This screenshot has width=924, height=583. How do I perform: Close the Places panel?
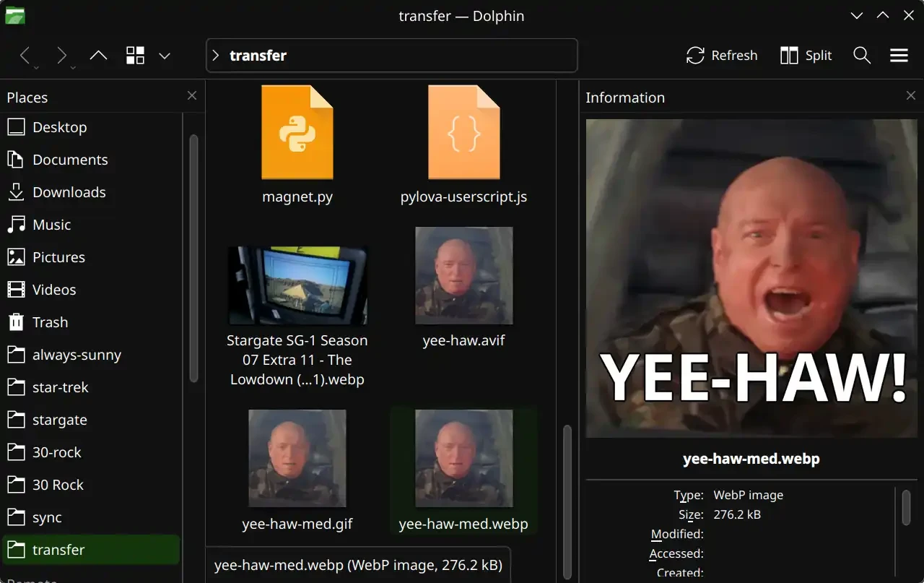coord(192,96)
